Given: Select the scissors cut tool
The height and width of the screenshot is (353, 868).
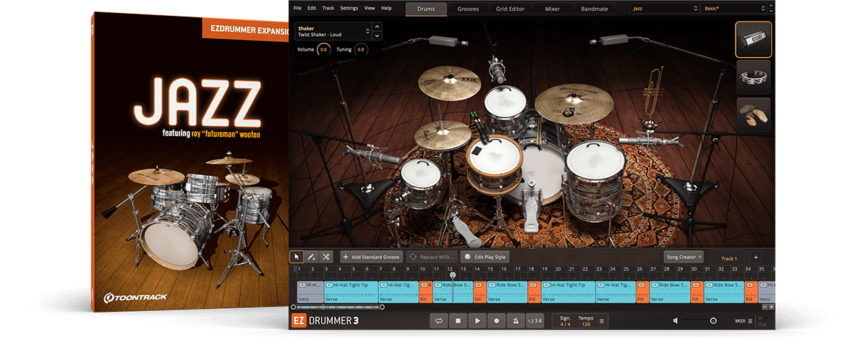Looking at the screenshot, I should point(326,257).
